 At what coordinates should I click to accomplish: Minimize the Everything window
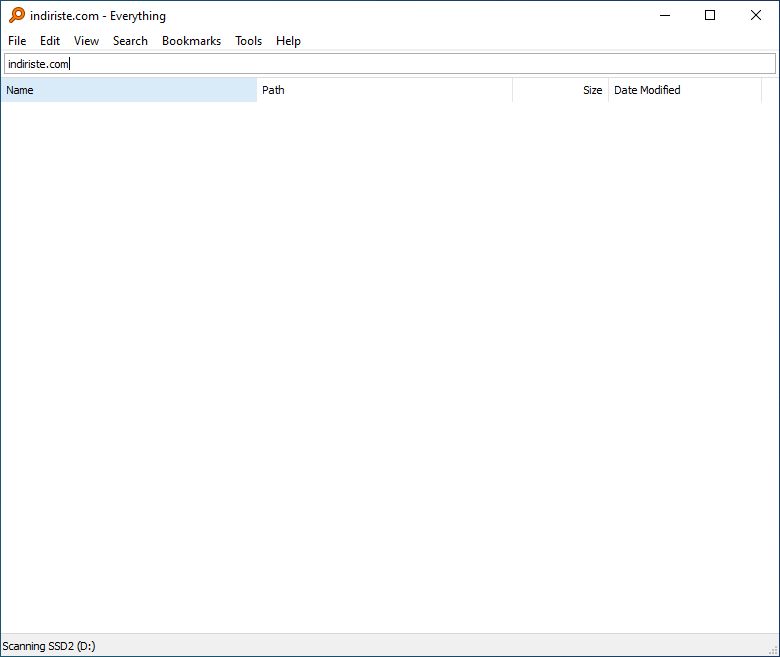(665, 15)
